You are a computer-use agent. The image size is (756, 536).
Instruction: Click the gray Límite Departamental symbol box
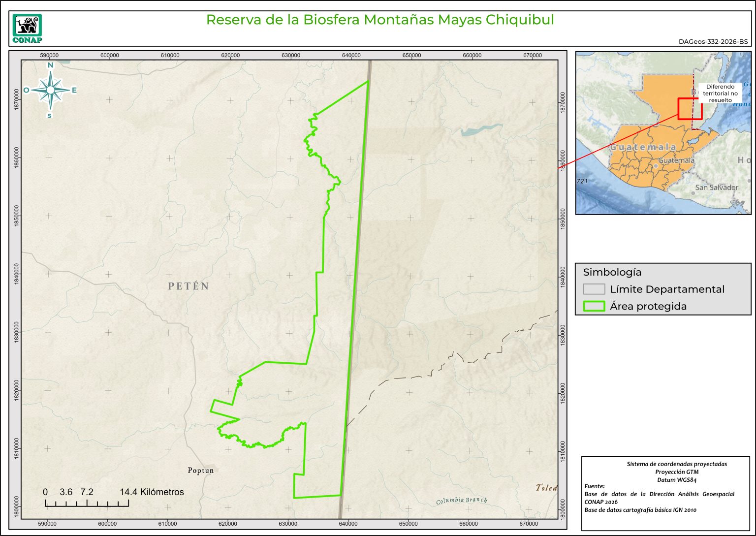[594, 289]
